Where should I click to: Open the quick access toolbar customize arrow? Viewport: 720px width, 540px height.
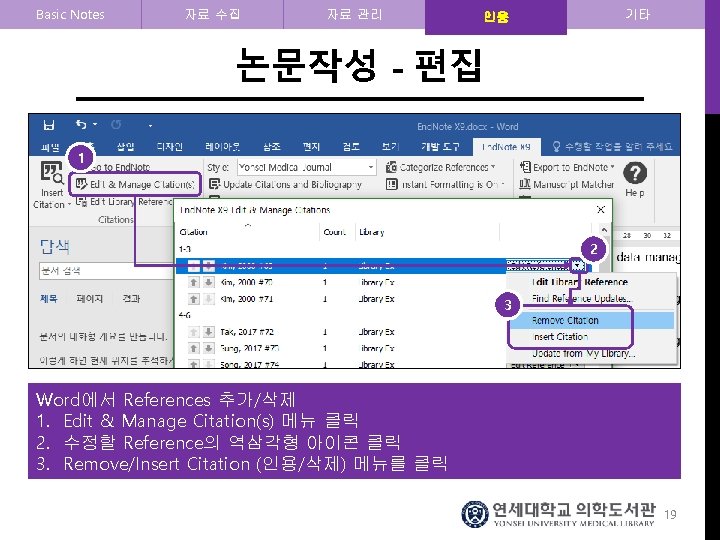click(x=150, y=125)
